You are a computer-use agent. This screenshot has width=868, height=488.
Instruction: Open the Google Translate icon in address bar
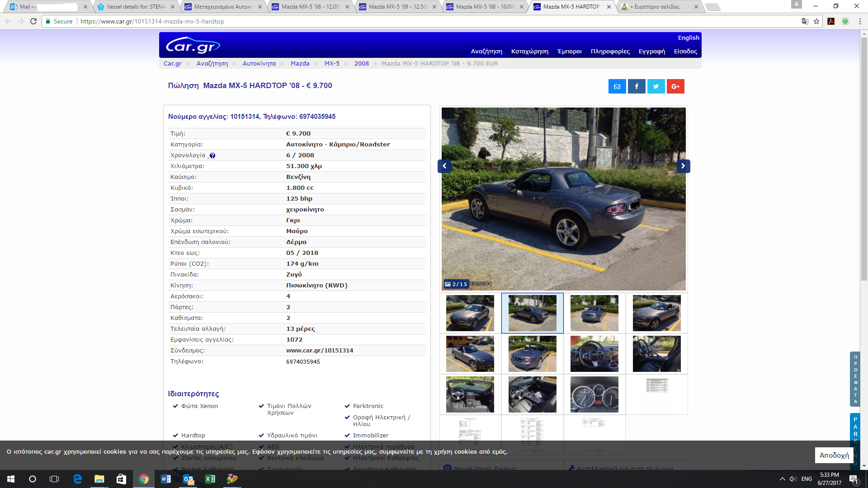coord(805,21)
